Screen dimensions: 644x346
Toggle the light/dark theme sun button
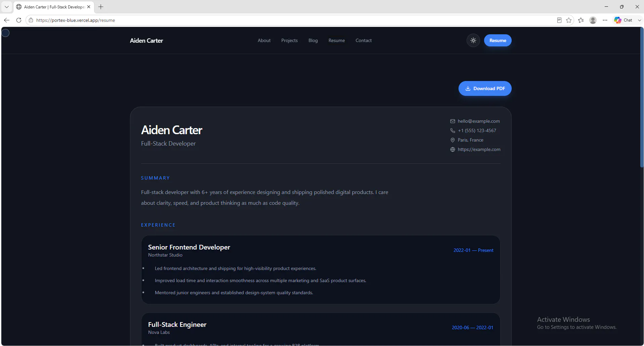(473, 40)
